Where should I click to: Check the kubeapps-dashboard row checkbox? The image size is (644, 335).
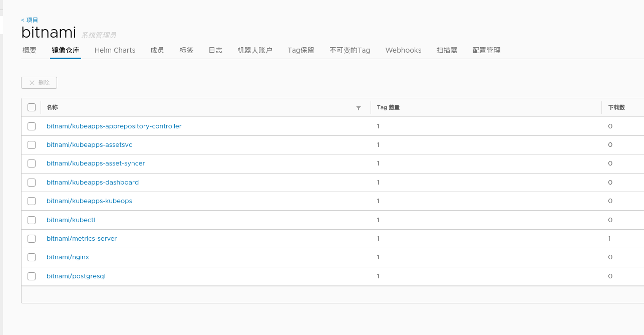click(x=32, y=183)
